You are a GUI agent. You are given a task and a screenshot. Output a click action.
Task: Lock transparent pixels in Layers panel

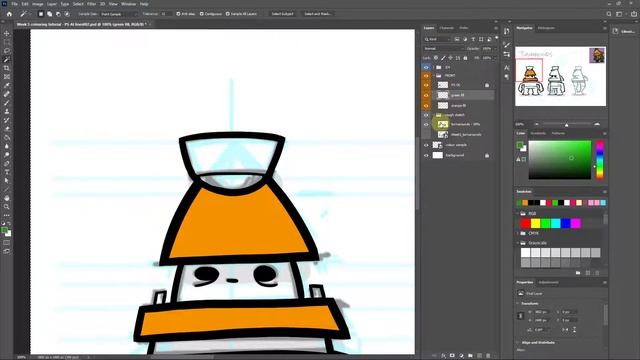pos(436,58)
